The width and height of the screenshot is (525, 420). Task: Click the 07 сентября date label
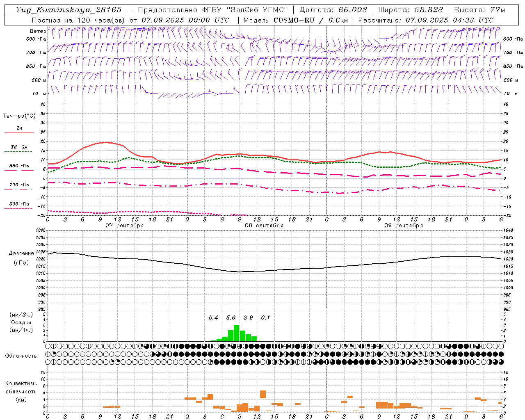coord(124,226)
